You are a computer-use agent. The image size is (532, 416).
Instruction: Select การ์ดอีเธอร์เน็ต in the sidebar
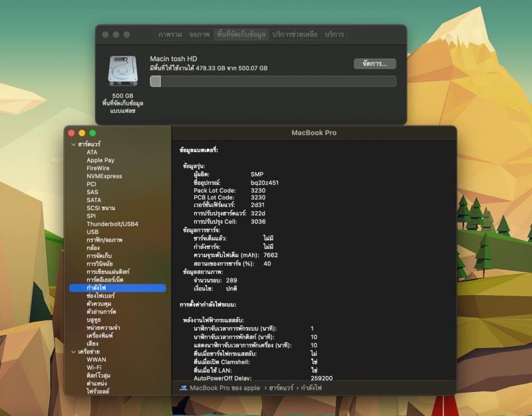(x=105, y=280)
